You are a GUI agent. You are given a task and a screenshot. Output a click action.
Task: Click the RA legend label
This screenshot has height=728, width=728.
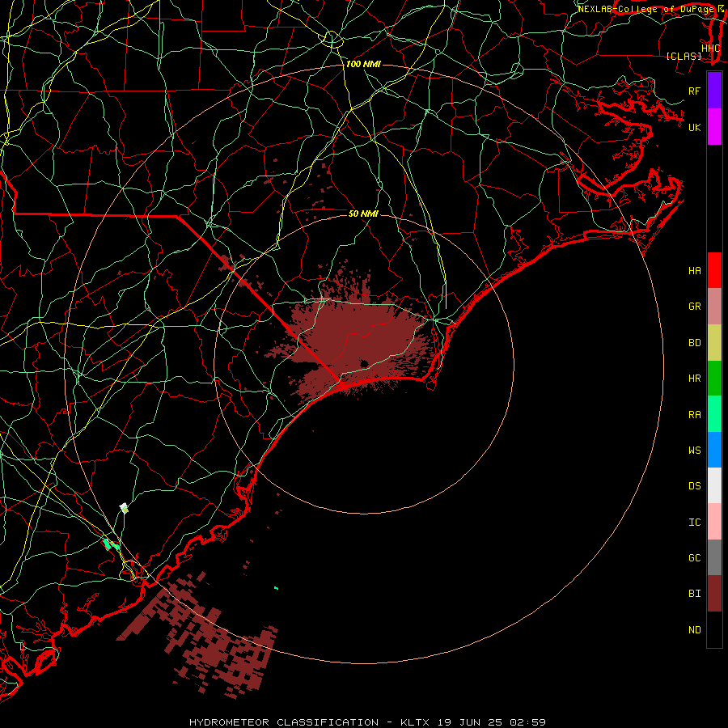coord(694,415)
